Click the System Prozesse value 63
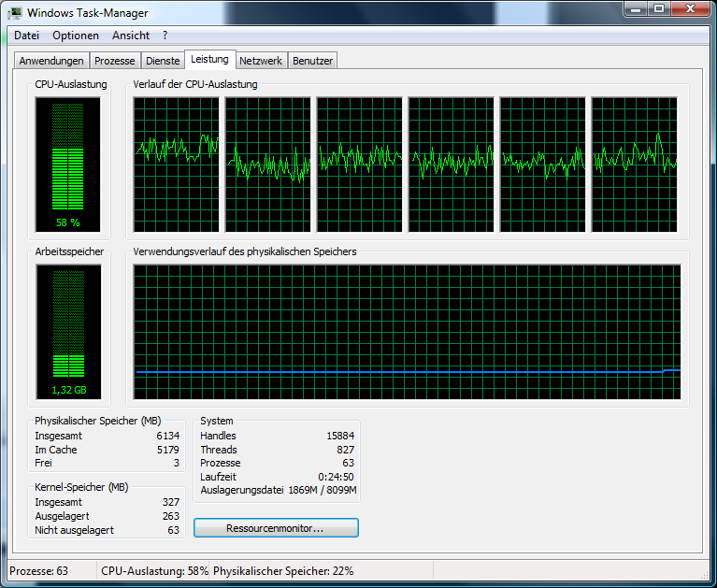Screen dimensions: 717x588 [x=349, y=463]
